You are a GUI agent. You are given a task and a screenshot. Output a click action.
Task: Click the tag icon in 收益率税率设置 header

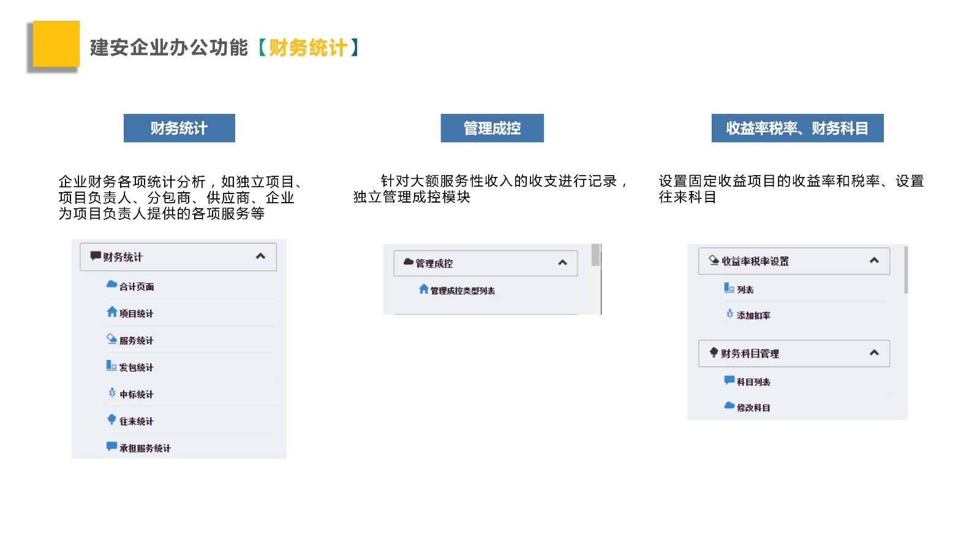click(x=714, y=260)
